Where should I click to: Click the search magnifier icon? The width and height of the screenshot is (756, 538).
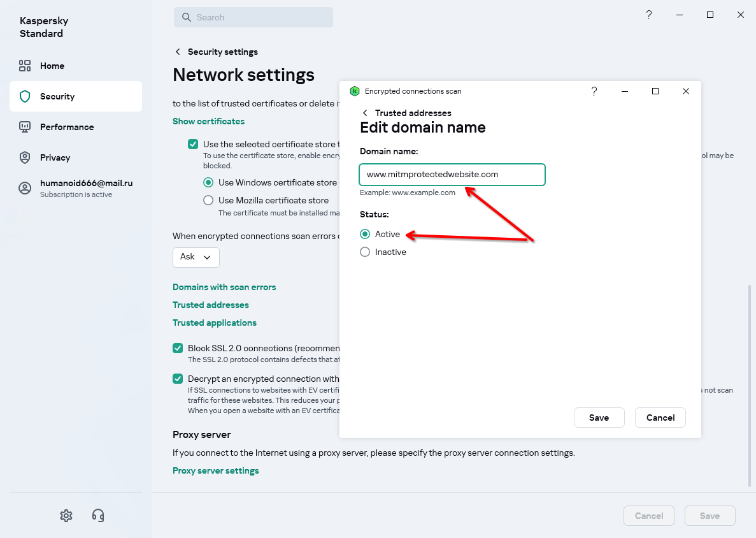(x=186, y=17)
